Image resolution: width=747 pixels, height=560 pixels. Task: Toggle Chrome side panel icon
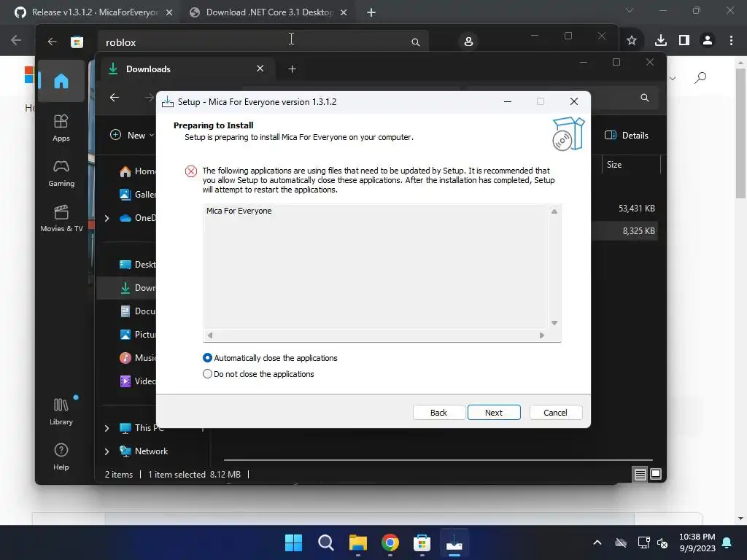click(684, 41)
